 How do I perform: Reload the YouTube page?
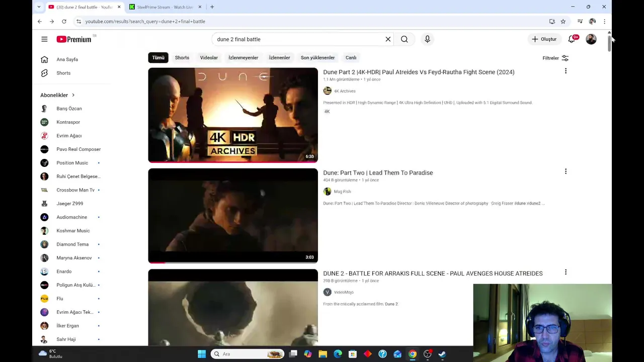coord(64,22)
